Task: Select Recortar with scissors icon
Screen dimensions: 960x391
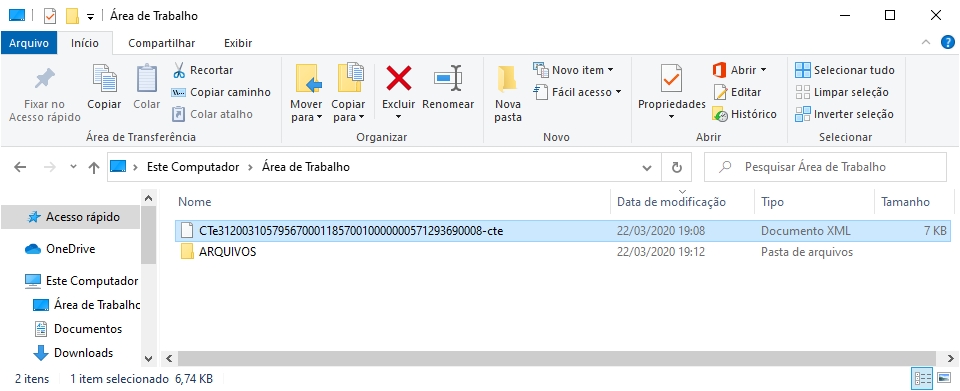Action: pyautogui.click(x=203, y=70)
